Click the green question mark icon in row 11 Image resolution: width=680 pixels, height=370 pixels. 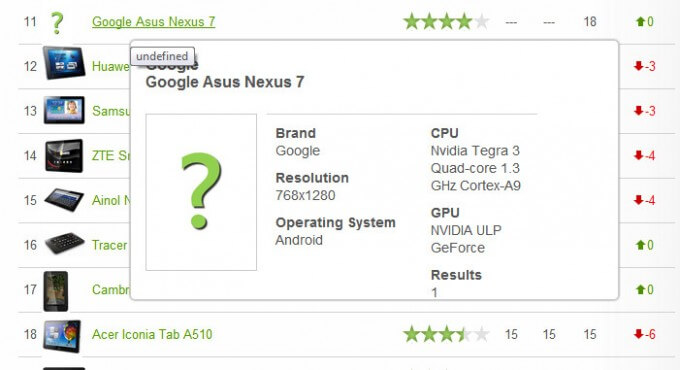[57, 23]
